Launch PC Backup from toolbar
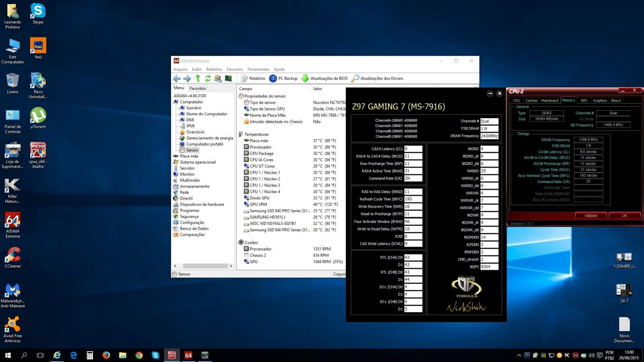This screenshot has height=362, width=644. click(x=283, y=78)
